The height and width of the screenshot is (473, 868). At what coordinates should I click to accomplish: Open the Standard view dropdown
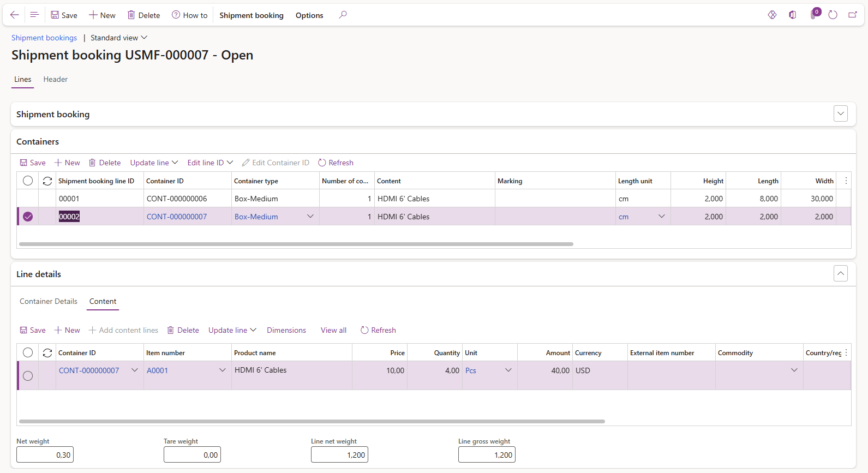[x=119, y=38]
